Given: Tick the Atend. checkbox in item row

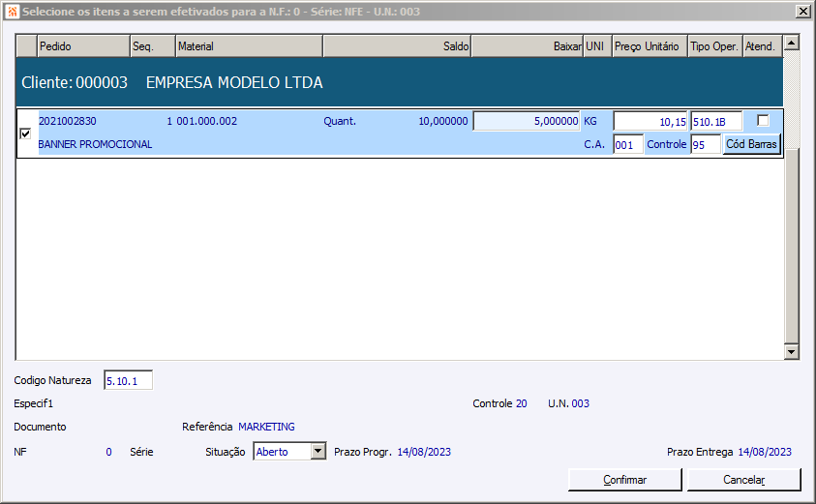Looking at the screenshot, I should coord(763,121).
